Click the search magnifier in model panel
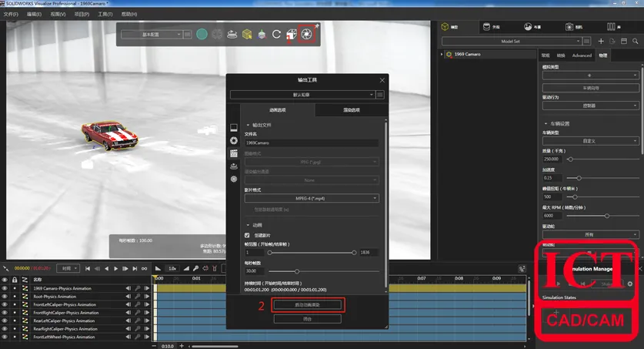Image resolution: width=644 pixels, height=349 pixels. (x=636, y=41)
